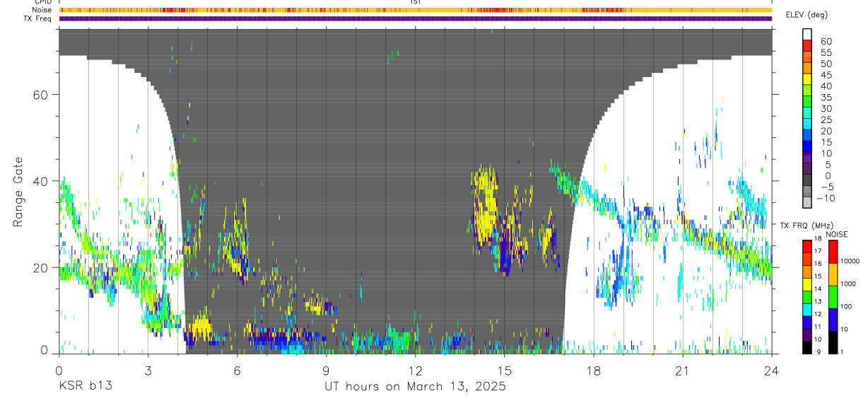
Task: Click the 'UT hours on March 13, 2025' axis label
Action: pyautogui.click(x=414, y=387)
